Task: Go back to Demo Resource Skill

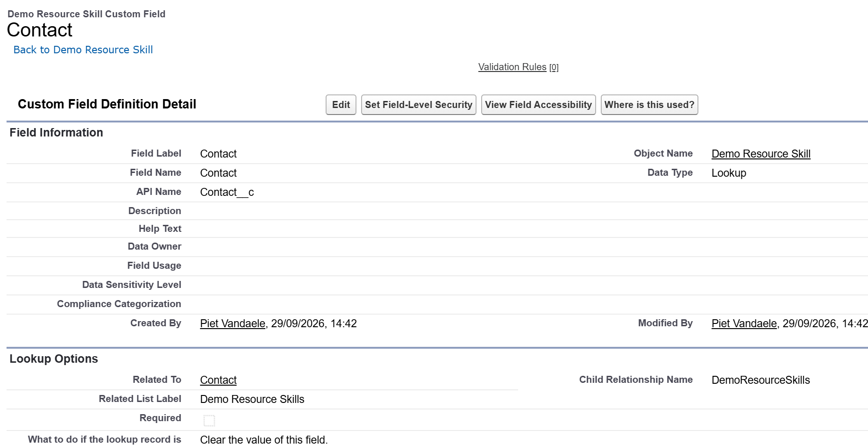Action: pos(83,50)
